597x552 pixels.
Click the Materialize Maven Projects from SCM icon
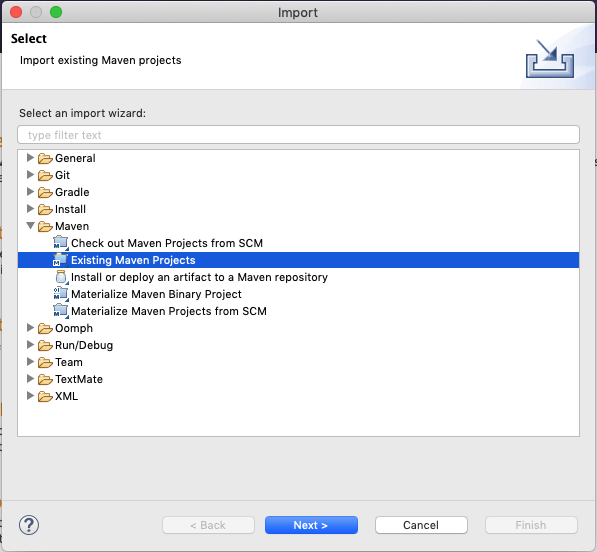pyautogui.click(x=61, y=311)
